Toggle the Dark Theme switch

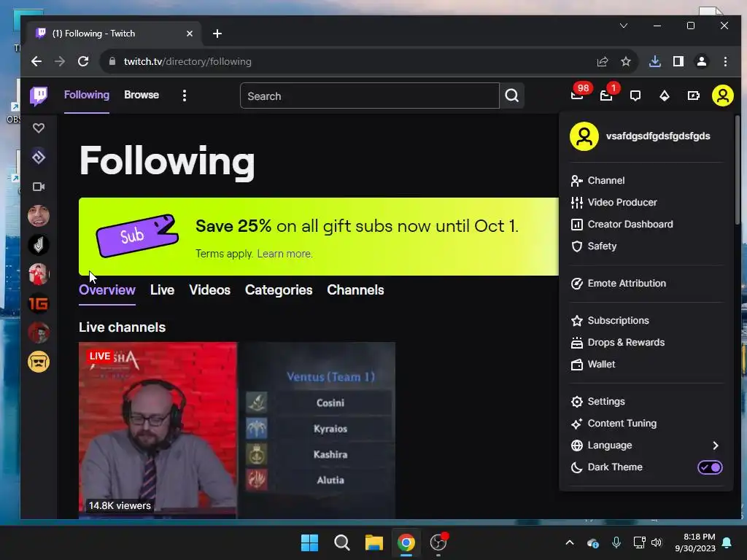point(710,467)
